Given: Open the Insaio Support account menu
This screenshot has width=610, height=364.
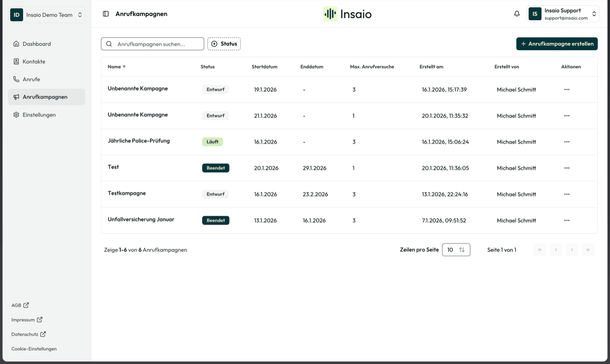Looking at the screenshot, I should click(563, 14).
